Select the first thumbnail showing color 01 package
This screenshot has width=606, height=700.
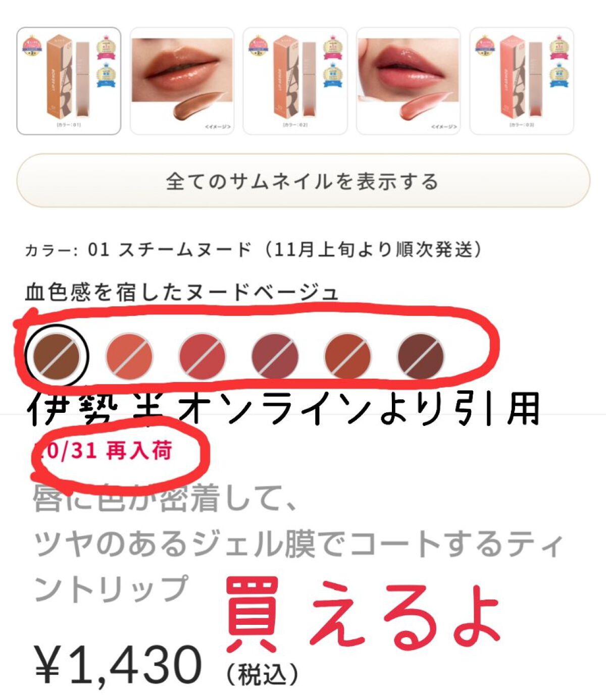pyautogui.click(x=69, y=81)
